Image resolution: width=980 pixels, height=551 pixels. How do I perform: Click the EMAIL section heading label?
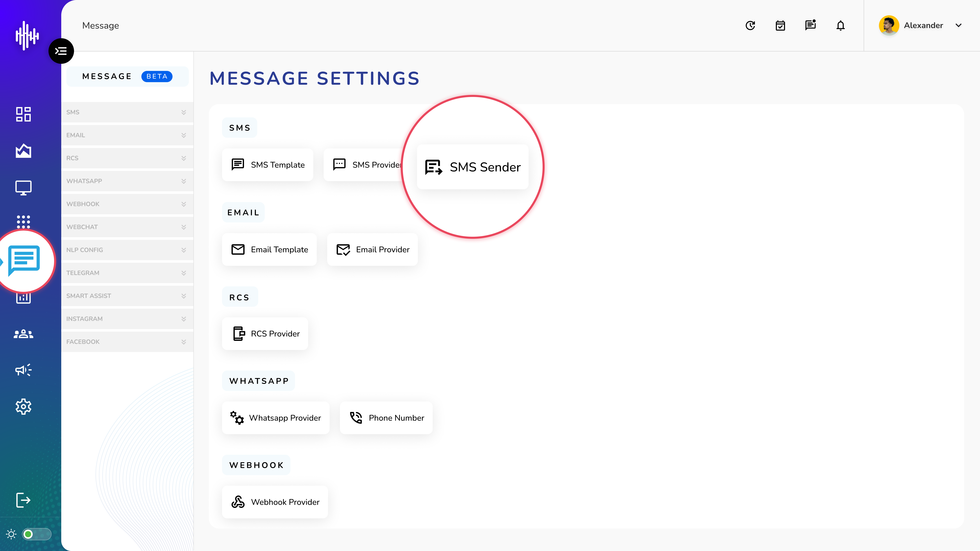tap(243, 213)
